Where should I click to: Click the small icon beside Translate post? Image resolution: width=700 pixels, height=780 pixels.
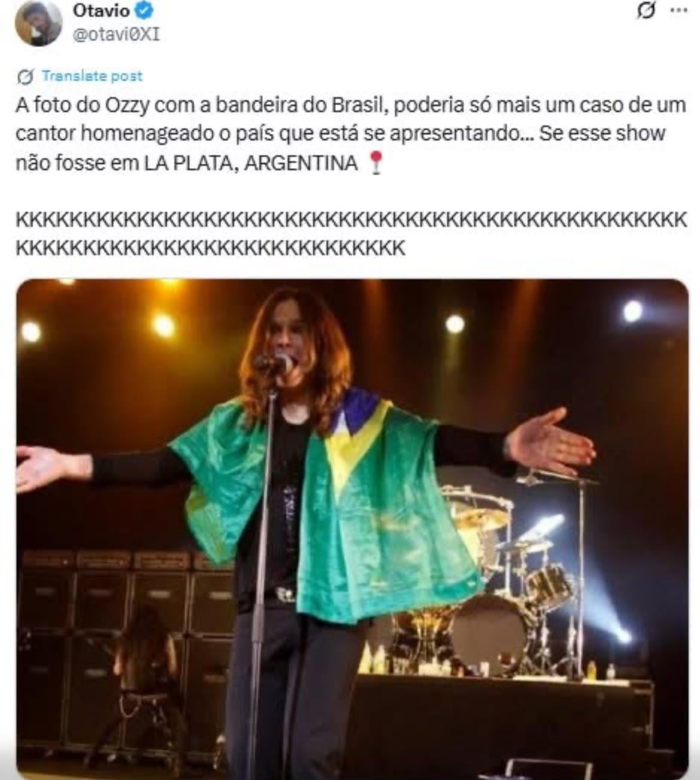(x=26, y=77)
